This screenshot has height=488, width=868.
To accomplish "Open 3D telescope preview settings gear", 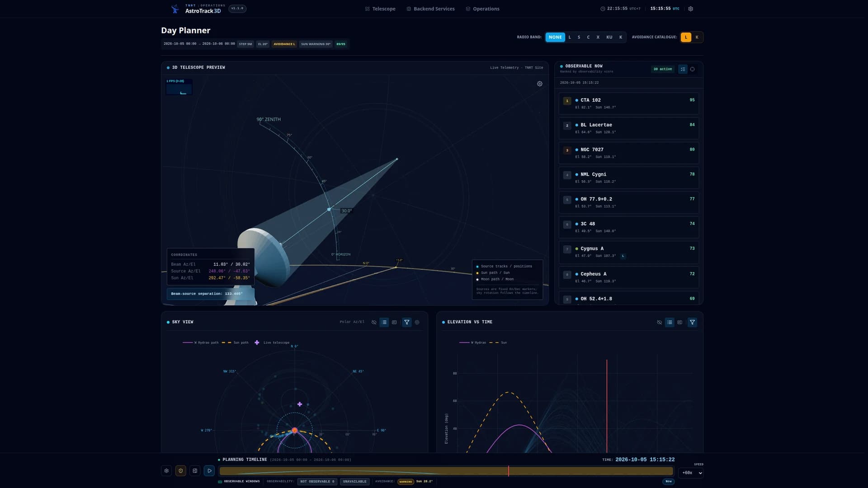I will [x=539, y=84].
